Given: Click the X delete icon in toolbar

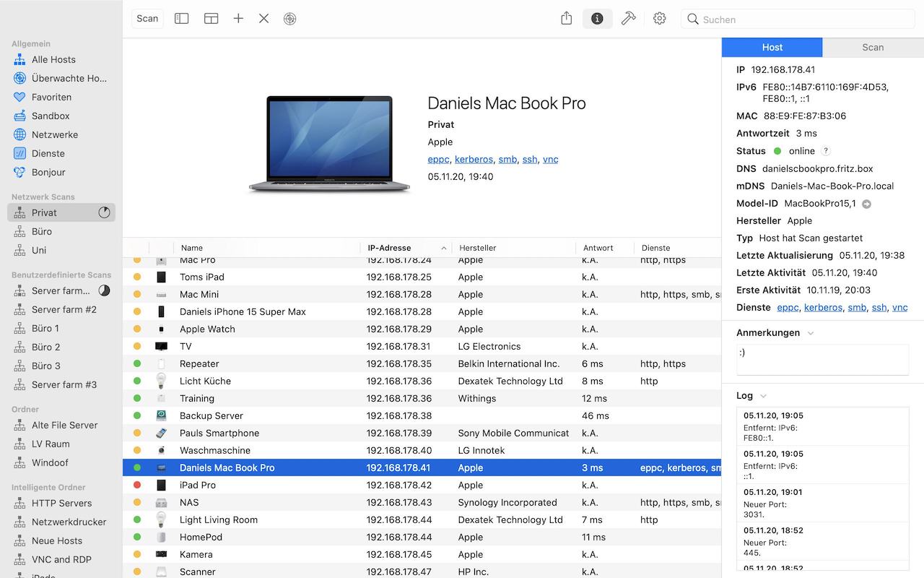Looking at the screenshot, I should pyautogui.click(x=264, y=19).
